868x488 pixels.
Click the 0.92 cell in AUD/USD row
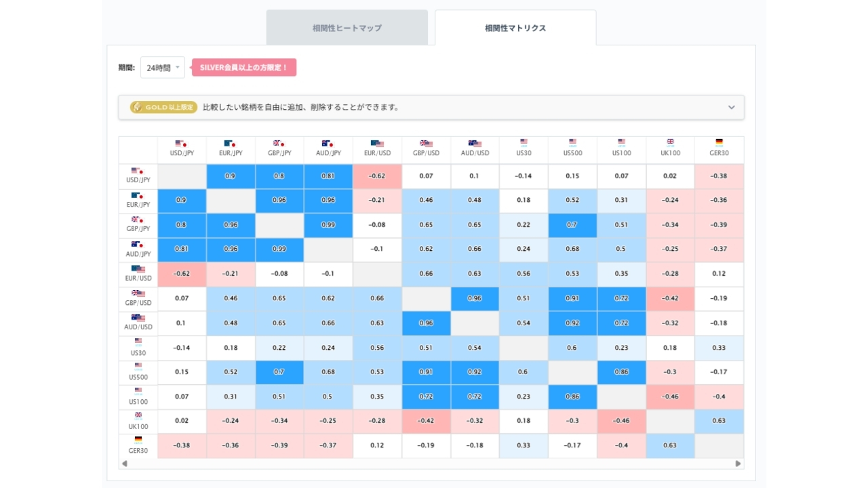(x=572, y=323)
